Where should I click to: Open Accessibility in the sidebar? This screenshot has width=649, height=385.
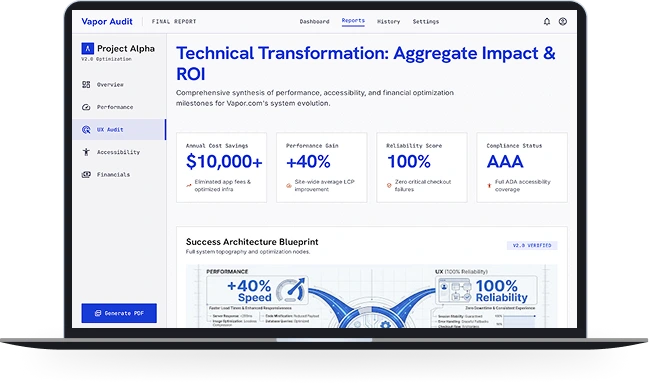click(119, 152)
